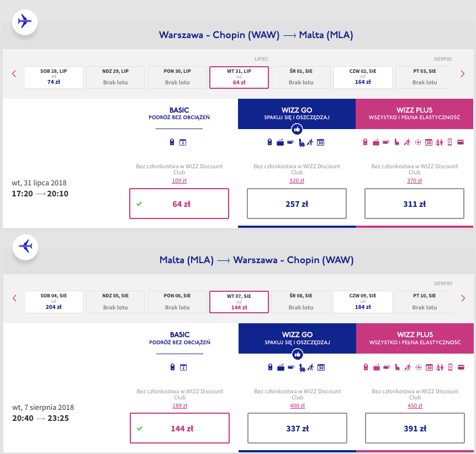Choose outbound date SOB 28, LIP
This screenshot has width=476, height=454.
click(54, 77)
